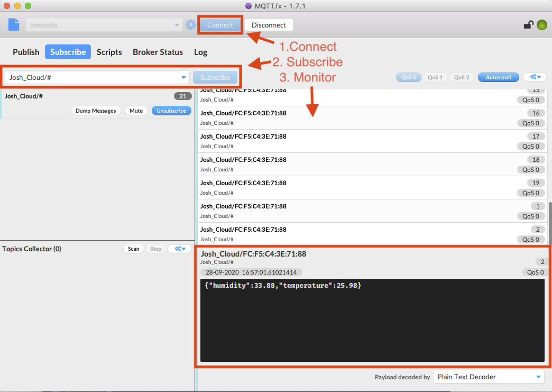Select QoS 2 quality level

click(x=461, y=77)
